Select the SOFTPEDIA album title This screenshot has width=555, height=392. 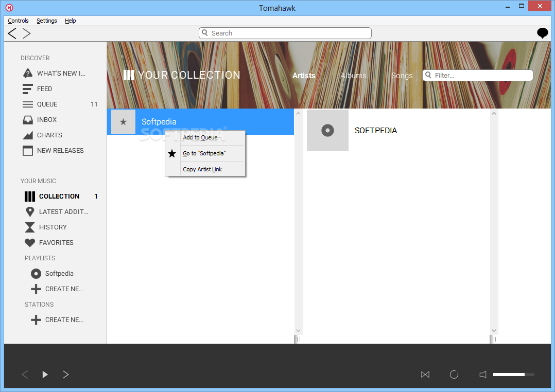(375, 131)
